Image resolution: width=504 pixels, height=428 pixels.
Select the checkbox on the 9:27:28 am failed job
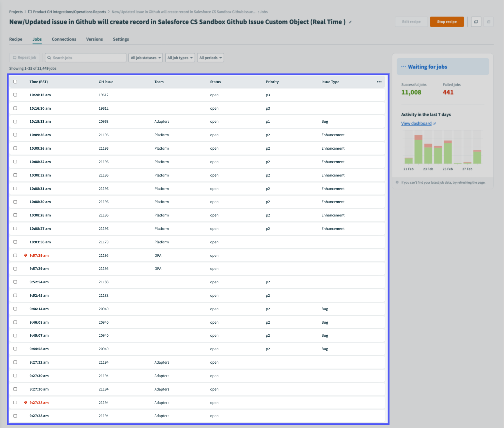pos(15,402)
